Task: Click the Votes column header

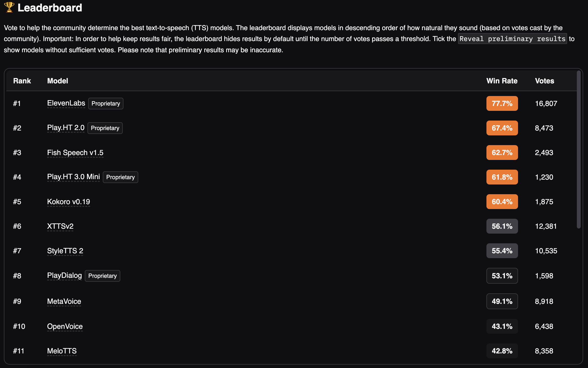Action: [545, 81]
